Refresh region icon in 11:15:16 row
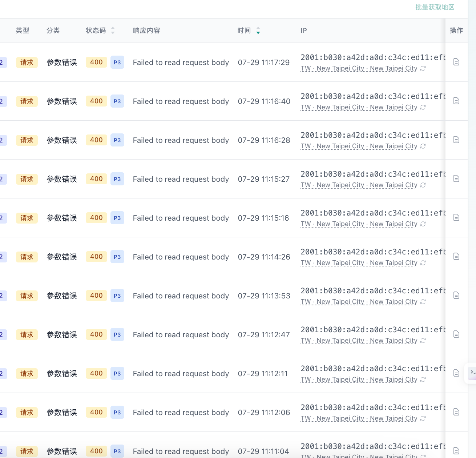Screen dimensions: 476x458 click(x=423, y=224)
